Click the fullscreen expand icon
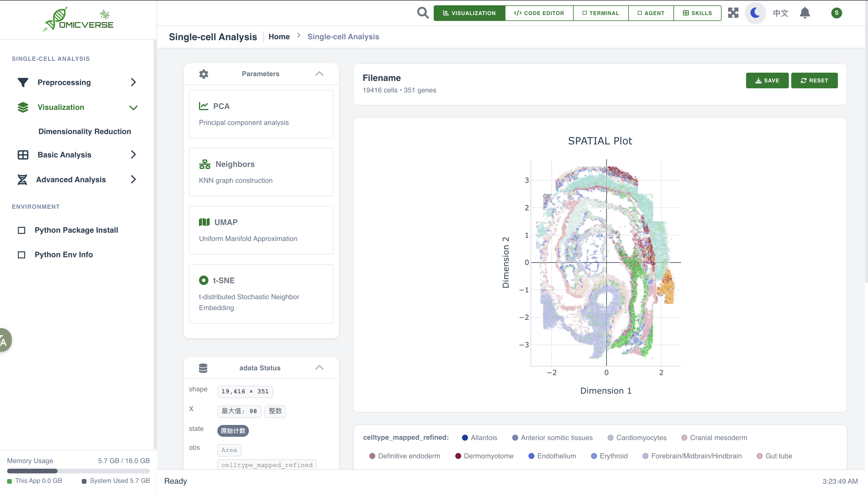The height and width of the screenshot is (492, 868). click(733, 13)
